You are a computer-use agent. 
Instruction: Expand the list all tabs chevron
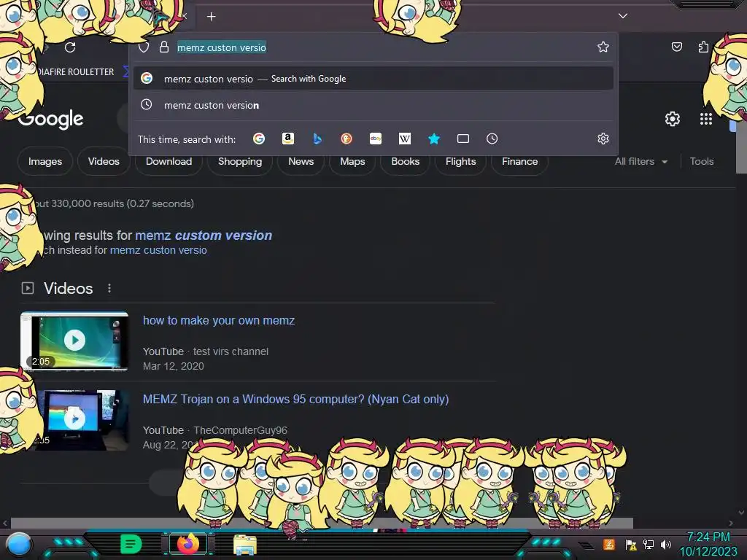click(623, 16)
